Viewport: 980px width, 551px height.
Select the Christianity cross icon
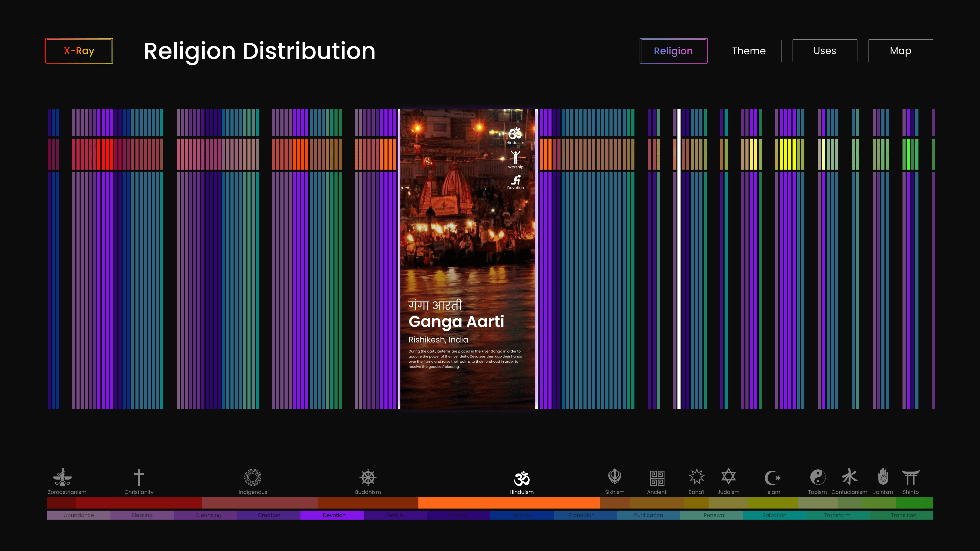pyautogui.click(x=139, y=477)
